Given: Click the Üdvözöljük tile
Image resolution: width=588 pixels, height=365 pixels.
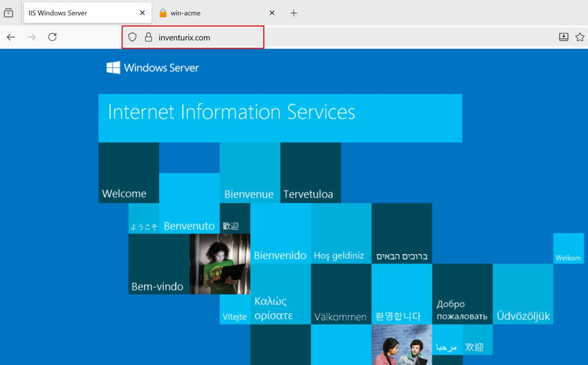Looking at the screenshot, I should (523, 294).
